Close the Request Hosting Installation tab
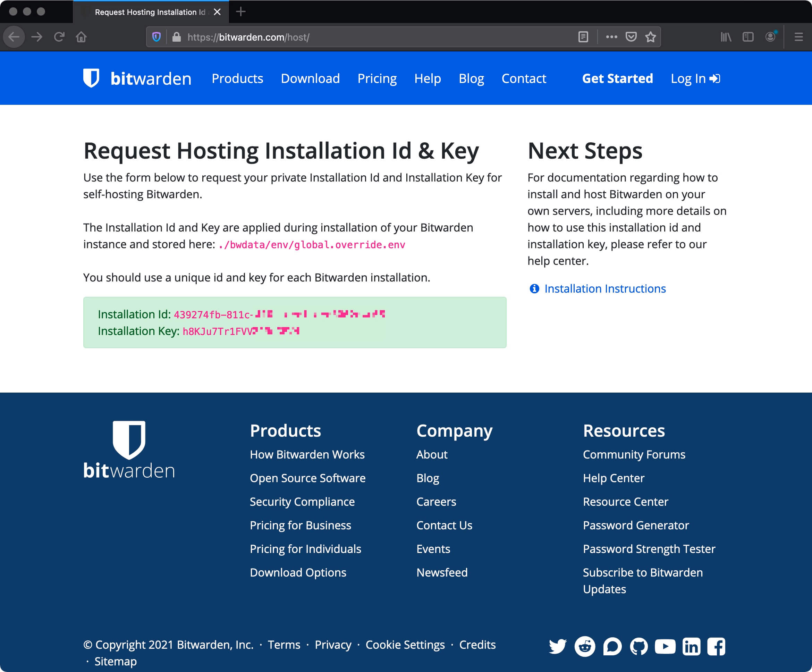This screenshot has width=812, height=672. pos(217,12)
